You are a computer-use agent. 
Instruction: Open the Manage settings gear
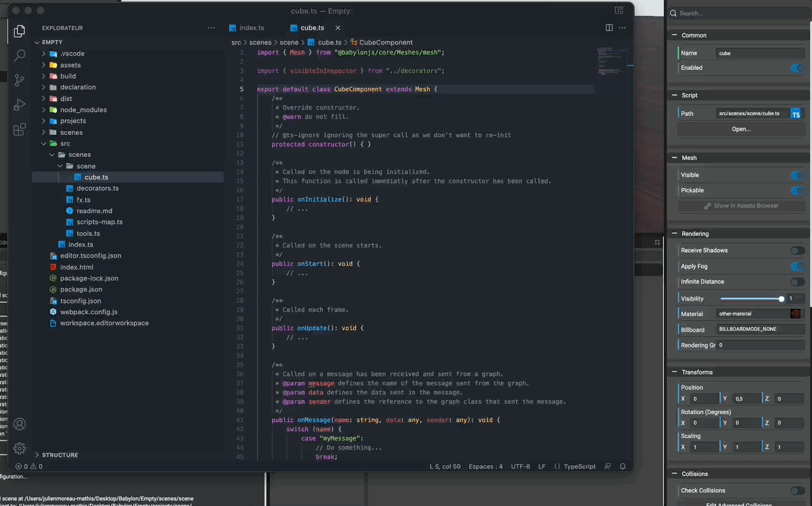tap(19, 448)
